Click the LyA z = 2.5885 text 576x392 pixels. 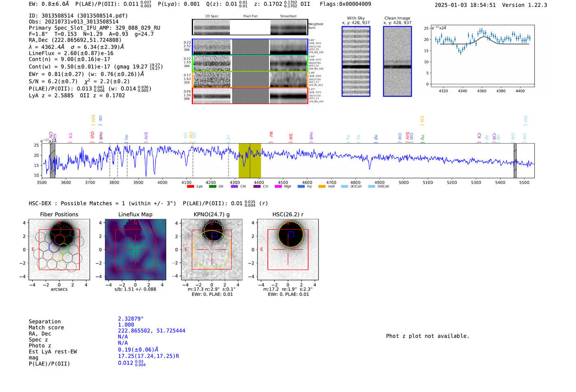tap(51, 95)
